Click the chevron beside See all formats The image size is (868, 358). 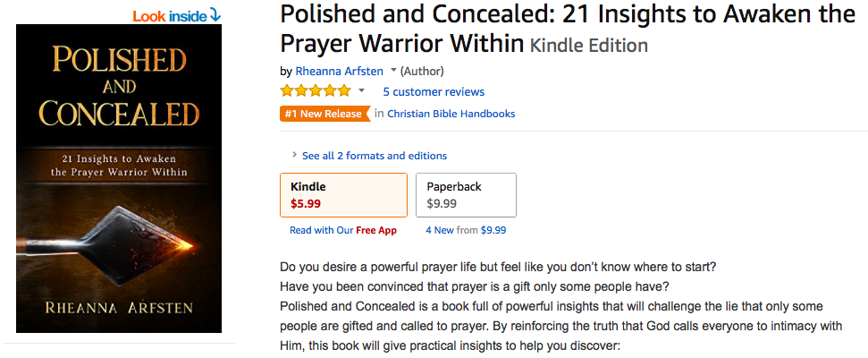pos(295,156)
